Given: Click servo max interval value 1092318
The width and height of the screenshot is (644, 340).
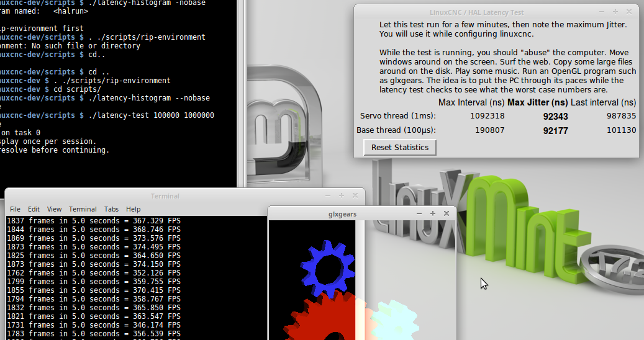Looking at the screenshot, I should coord(487,116).
